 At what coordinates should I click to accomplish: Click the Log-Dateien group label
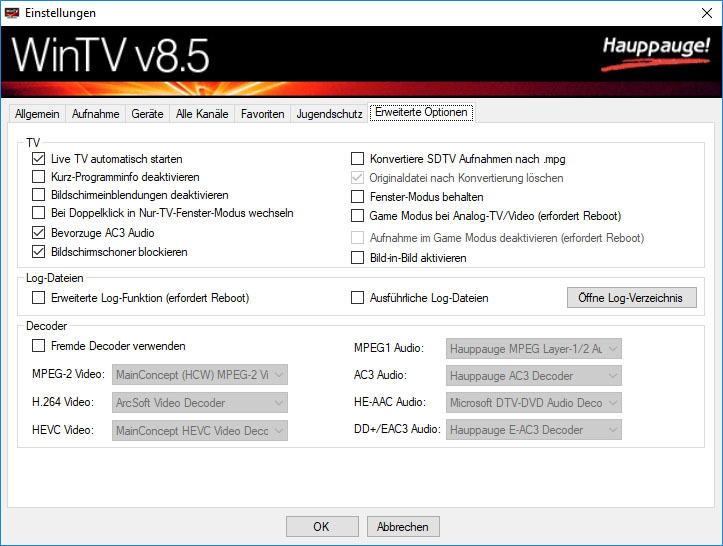(x=54, y=278)
